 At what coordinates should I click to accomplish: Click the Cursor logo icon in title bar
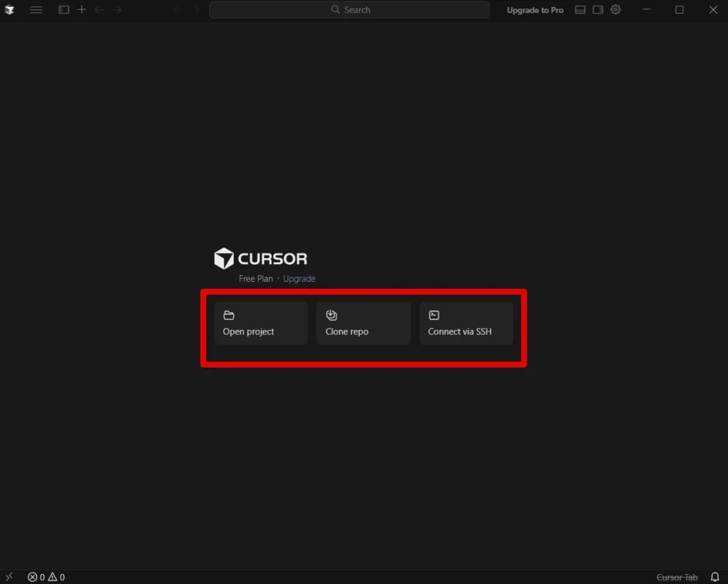tap(9, 10)
